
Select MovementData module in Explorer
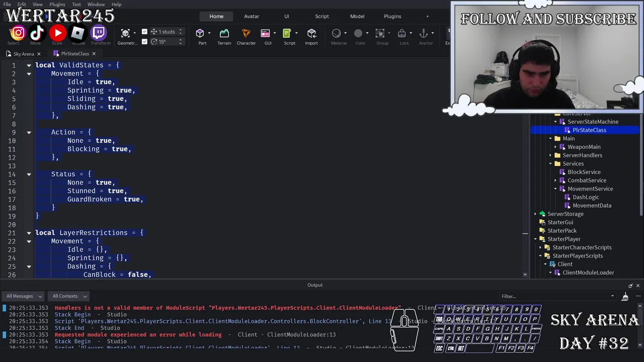592,206
